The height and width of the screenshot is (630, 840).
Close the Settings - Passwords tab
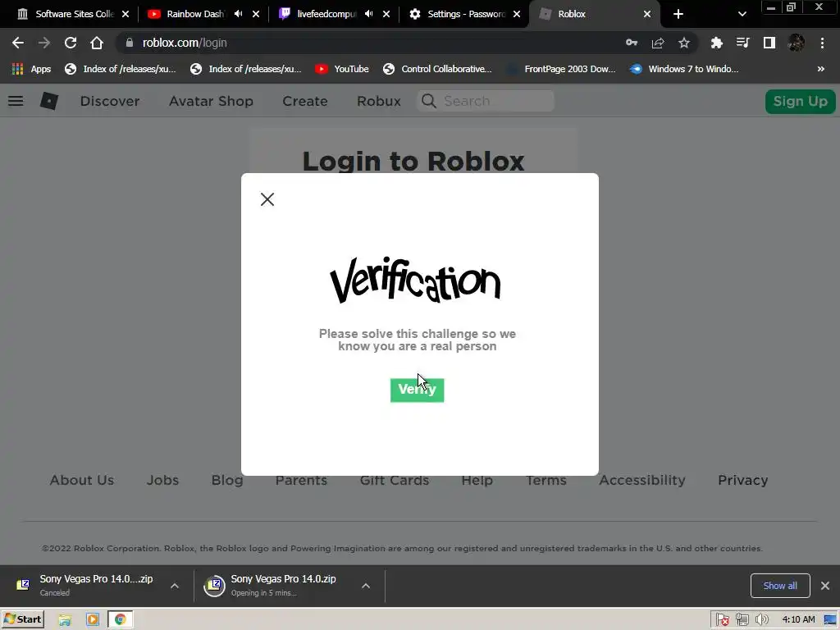pos(517,14)
